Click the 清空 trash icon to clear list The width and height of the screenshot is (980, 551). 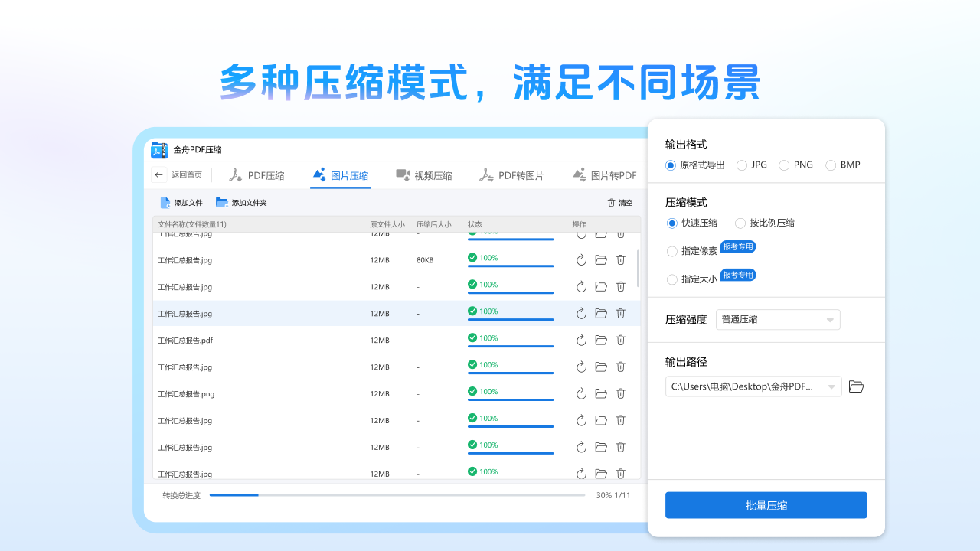click(x=609, y=202)
